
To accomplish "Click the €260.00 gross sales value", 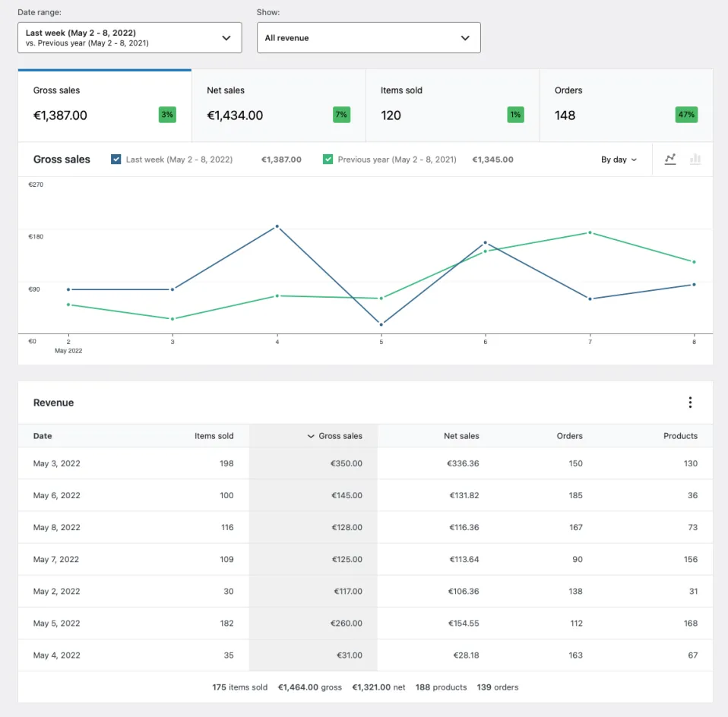I will coord(347,624).
